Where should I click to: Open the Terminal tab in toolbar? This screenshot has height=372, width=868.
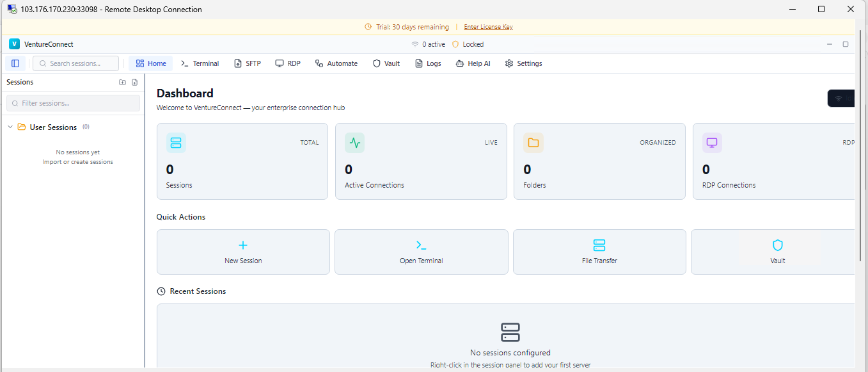[x=200, y=63]
